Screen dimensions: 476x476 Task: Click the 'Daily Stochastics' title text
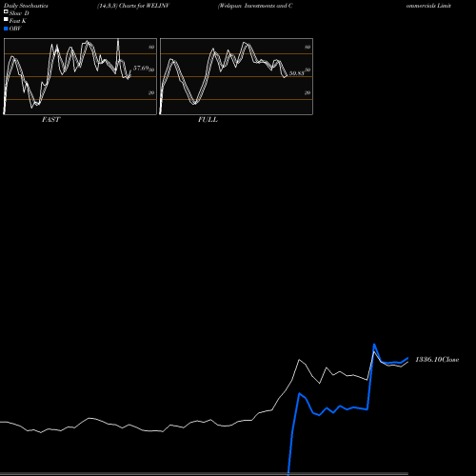[x=26, y=6]
